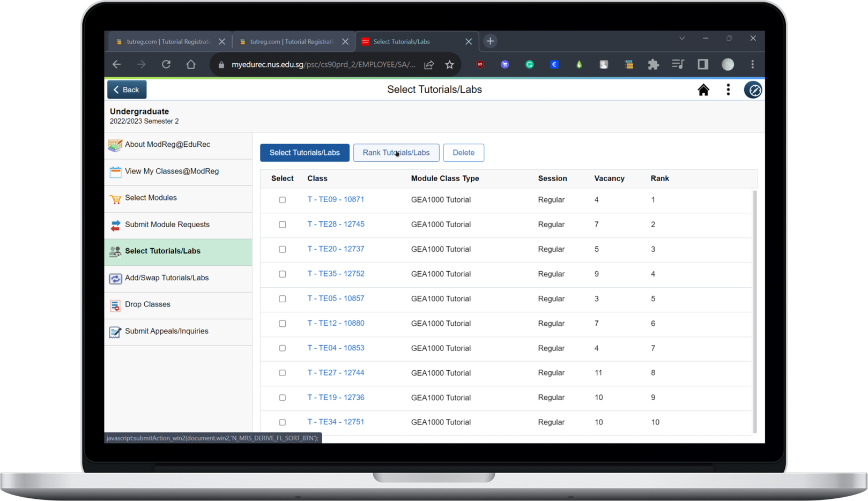
Task: Open the browser extensions puzzle icon
Action: (x=653, y=65)
